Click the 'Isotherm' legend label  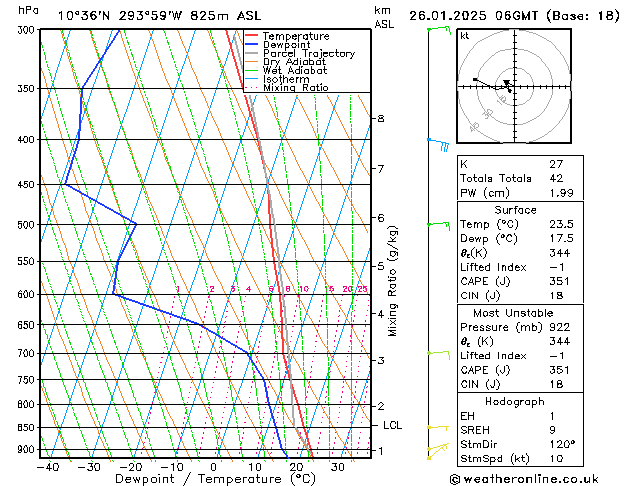[286, 79]
